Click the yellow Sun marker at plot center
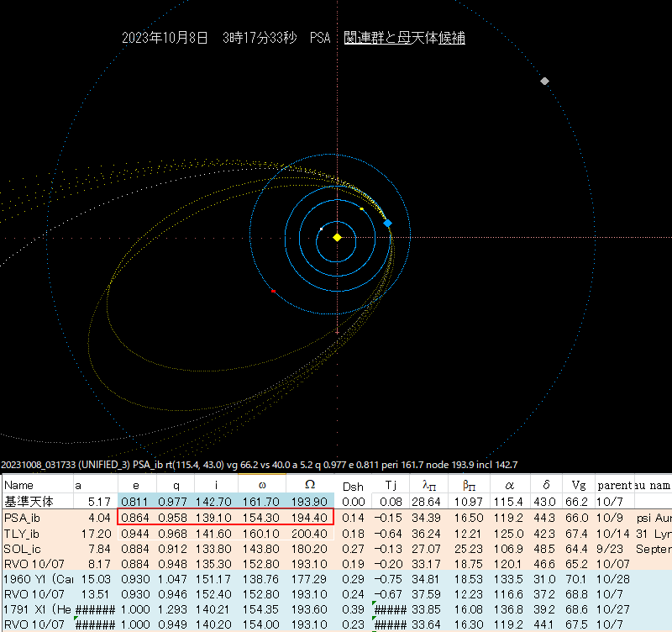The height and width of the screenshot is (632, 672). point(336,237)
